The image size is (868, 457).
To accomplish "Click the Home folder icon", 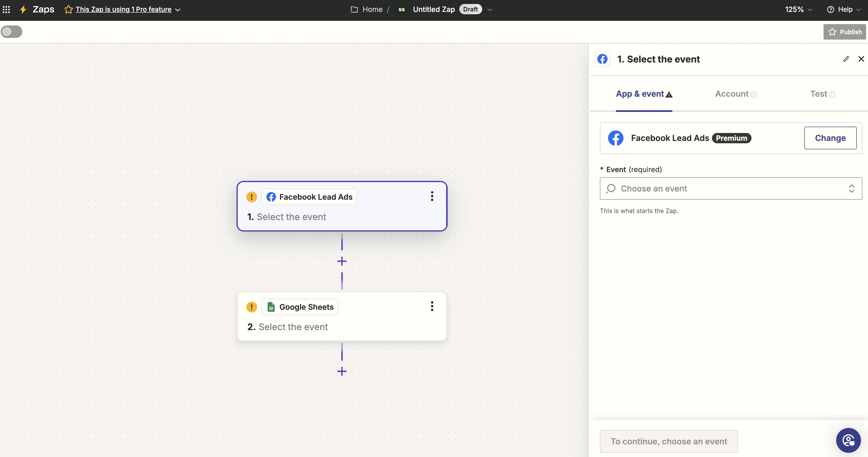I will pos(354,9).
